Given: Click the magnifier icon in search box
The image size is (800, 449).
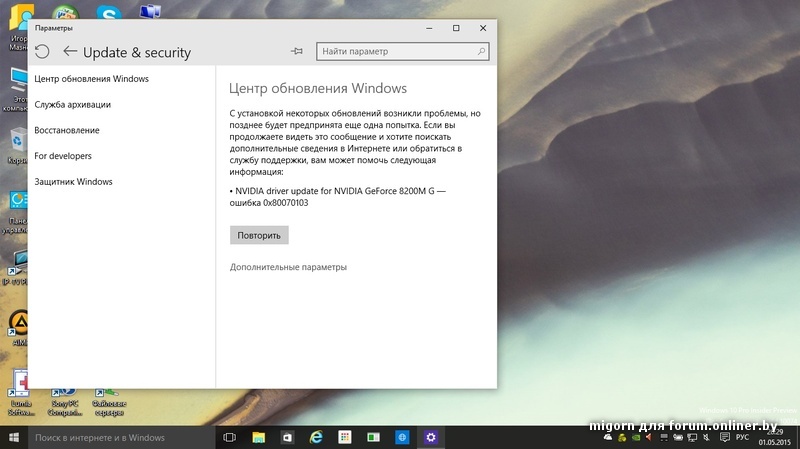Looking at the screenshot, I should [x=482, y=52].
